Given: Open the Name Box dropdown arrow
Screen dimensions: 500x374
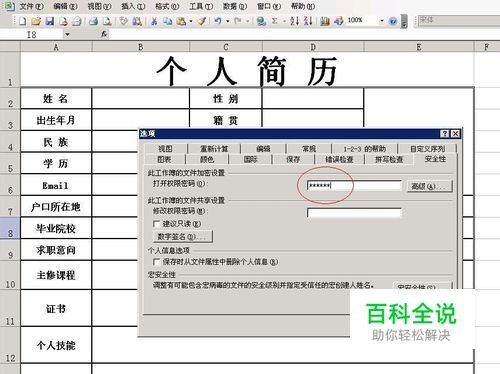Looking at the screenshot, I should (x=67, y=34).
